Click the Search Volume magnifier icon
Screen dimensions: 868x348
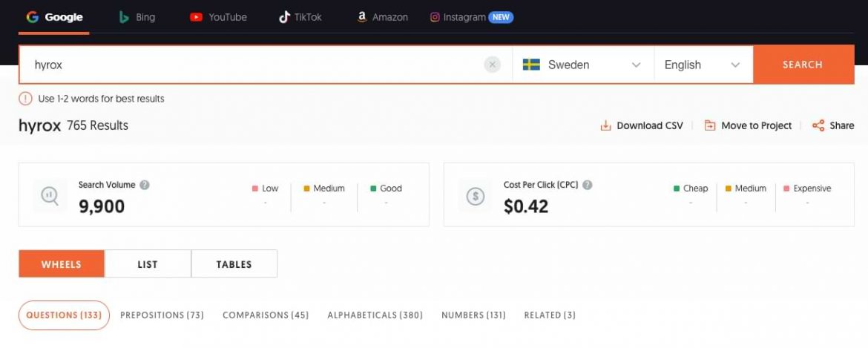49,194
